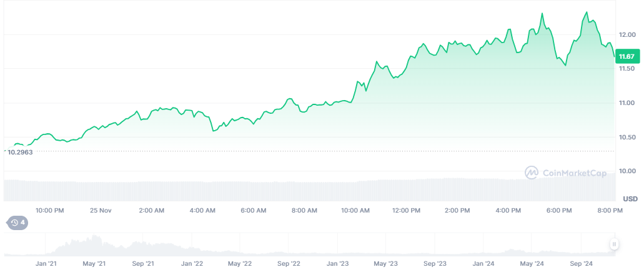Click the 2:00 AM time label

coord(152,211)
